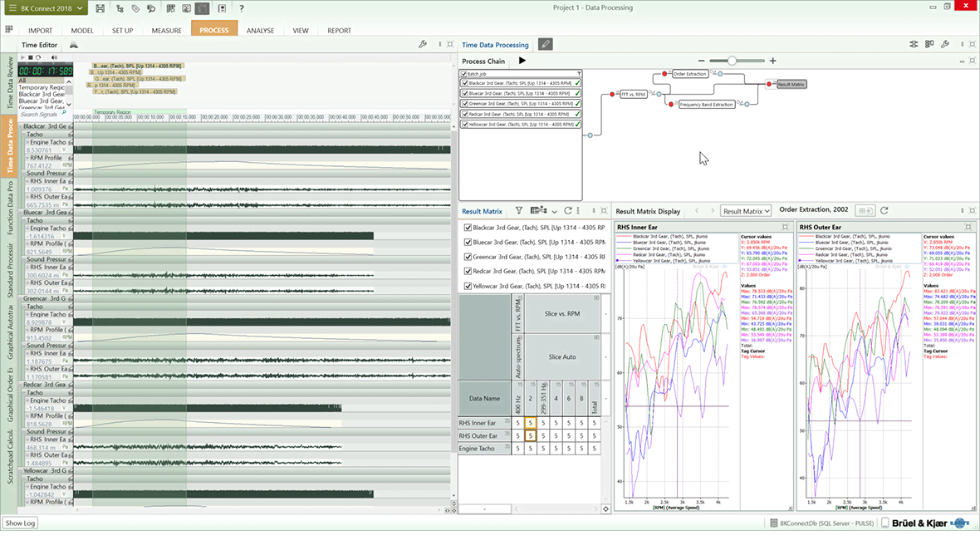The height and width of the screenshot is (560, 980).
Task: Open the MEASURE tab
Action: click(166, 31)
